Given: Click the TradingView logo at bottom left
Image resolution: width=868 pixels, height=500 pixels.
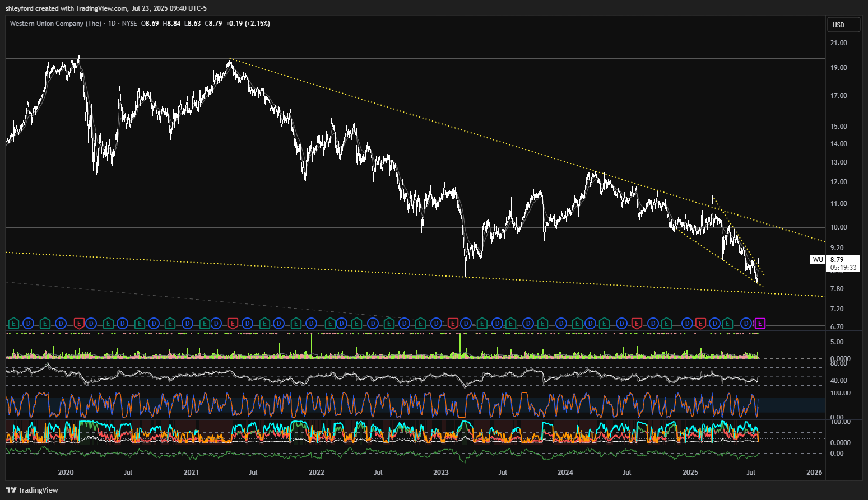Looking at the screenshot, I should 32,490.
